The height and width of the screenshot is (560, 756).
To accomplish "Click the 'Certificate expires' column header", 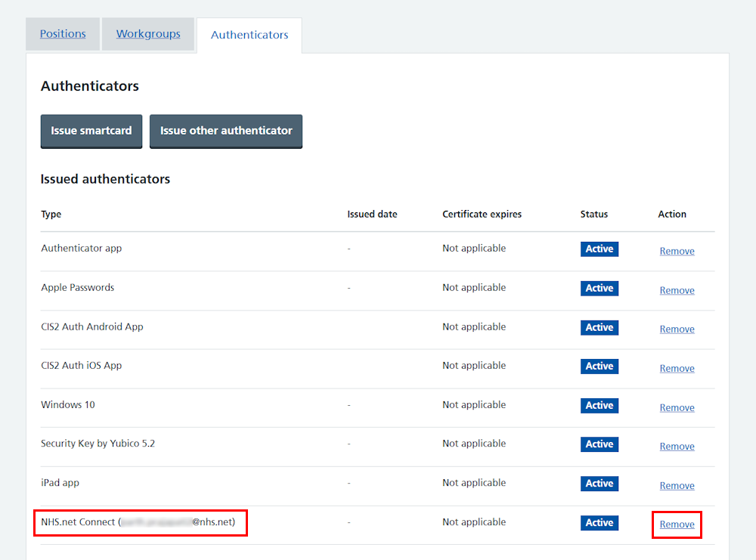I will point(482,214).
